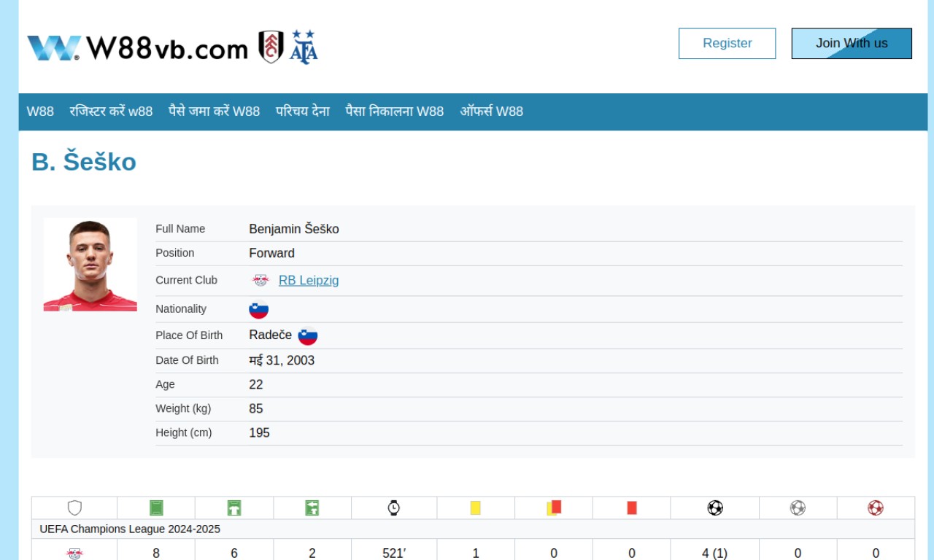
Task: Open the RB Leipzig club link
Action: 309,280
